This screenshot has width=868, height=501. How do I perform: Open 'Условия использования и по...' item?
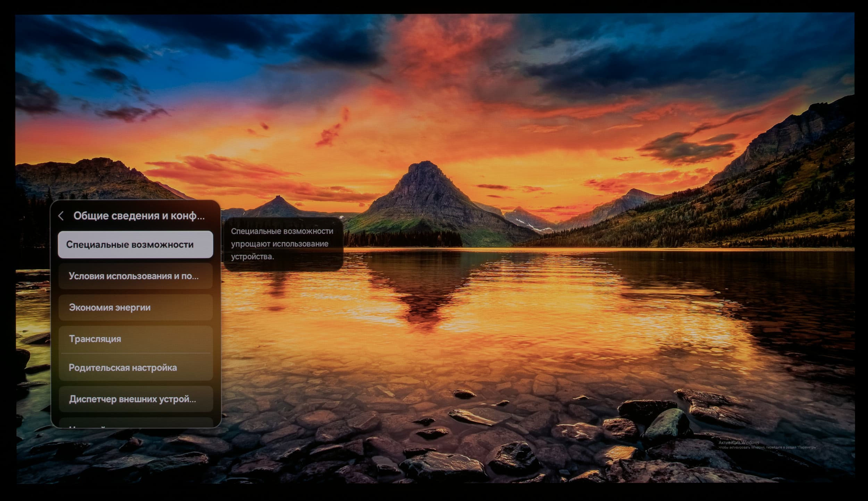pyautogui.click(x=135, y=276)
